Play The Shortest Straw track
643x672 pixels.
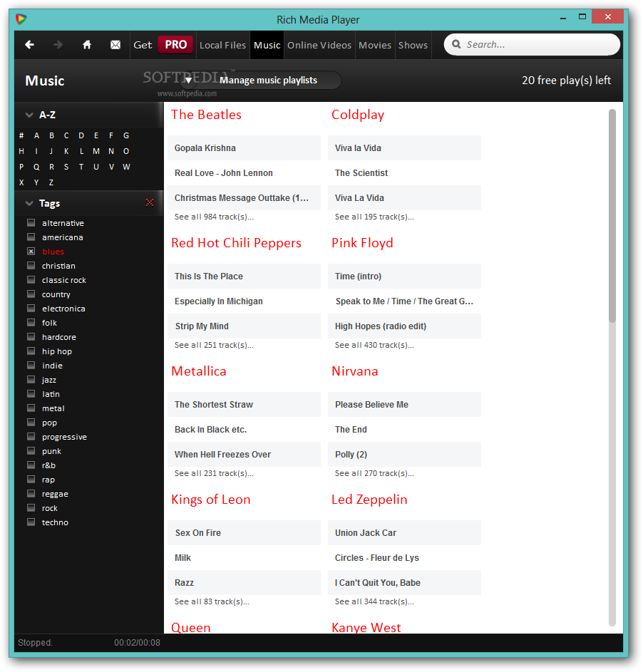tap(244, 405)
